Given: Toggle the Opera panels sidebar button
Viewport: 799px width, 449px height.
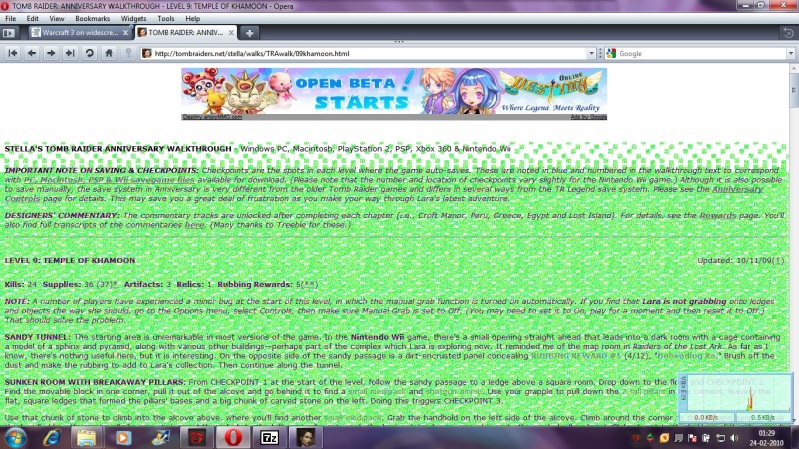Looking at the screenshot, I should [9, 33].
